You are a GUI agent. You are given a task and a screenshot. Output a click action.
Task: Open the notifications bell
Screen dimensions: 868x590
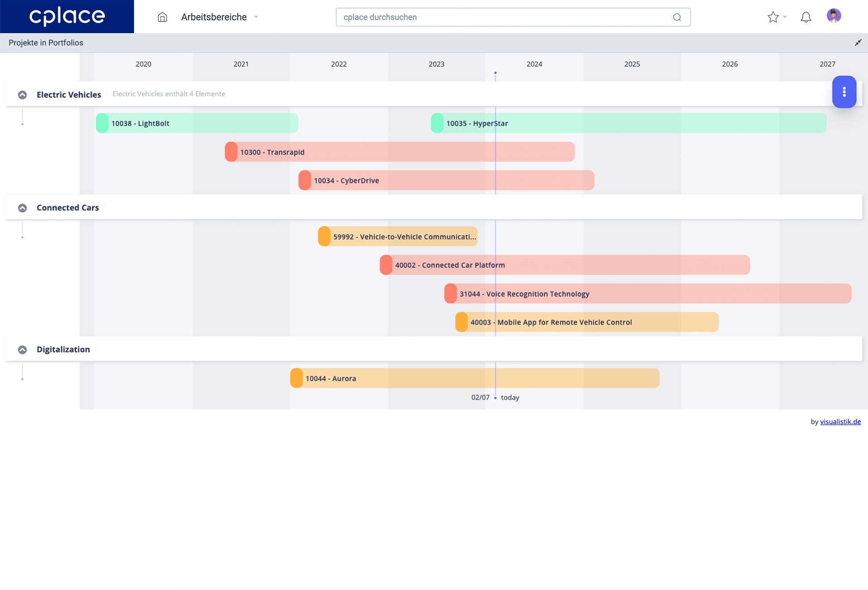[806, 17]
